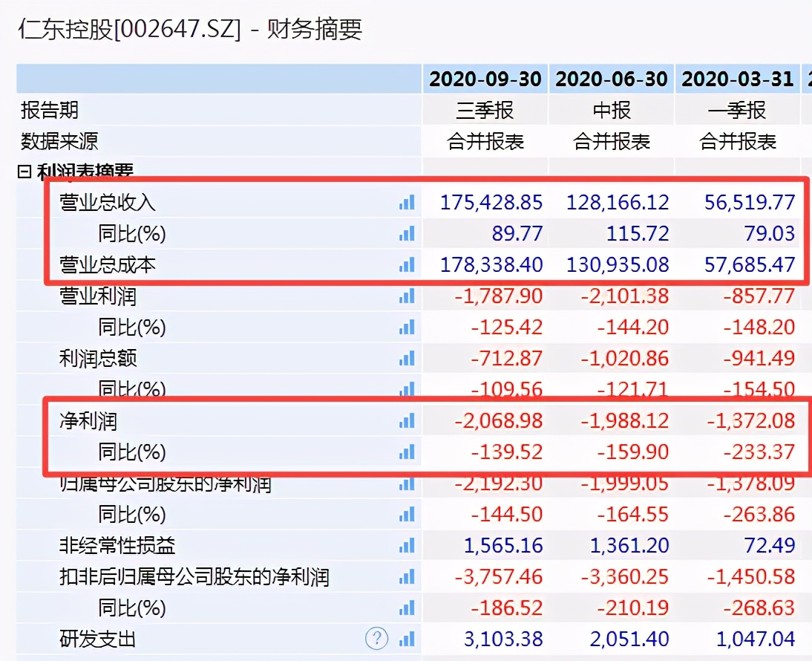The height and width of the screenshot is (661, 812).
Task: Open chart icon for 同比(%) under 扣非后归属母公司股东的净利润
Action: pyautogui.click(x=407, y=608)
